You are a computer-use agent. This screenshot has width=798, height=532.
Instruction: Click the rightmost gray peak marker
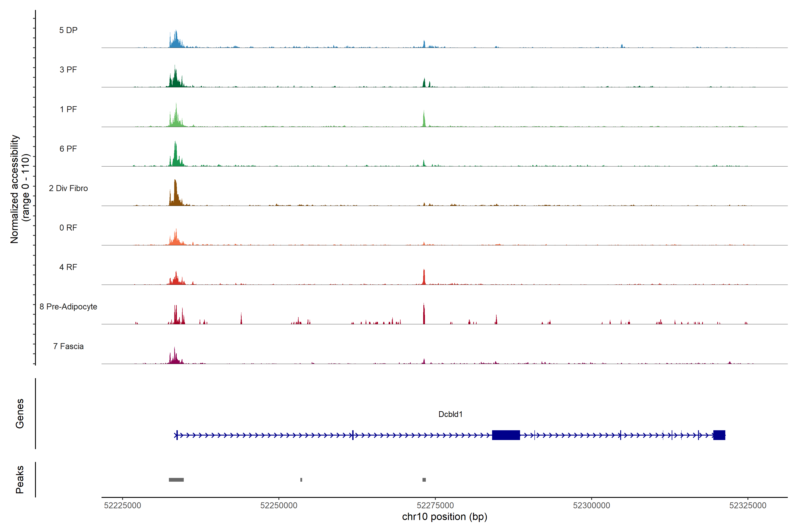click(x=424, y=480)
